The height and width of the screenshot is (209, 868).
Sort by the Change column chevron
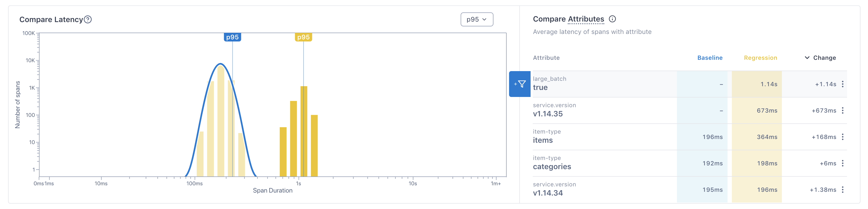pyautogui.click(x=807, y=58)
